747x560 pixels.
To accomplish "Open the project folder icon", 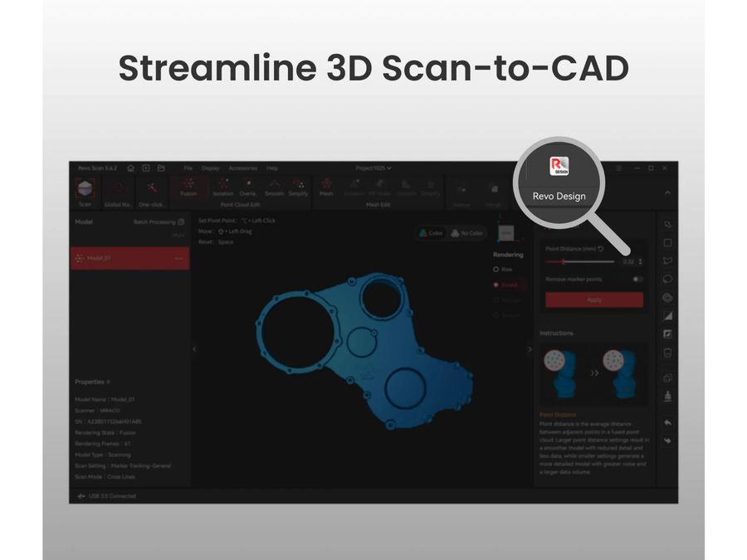I will pos(161,168).
